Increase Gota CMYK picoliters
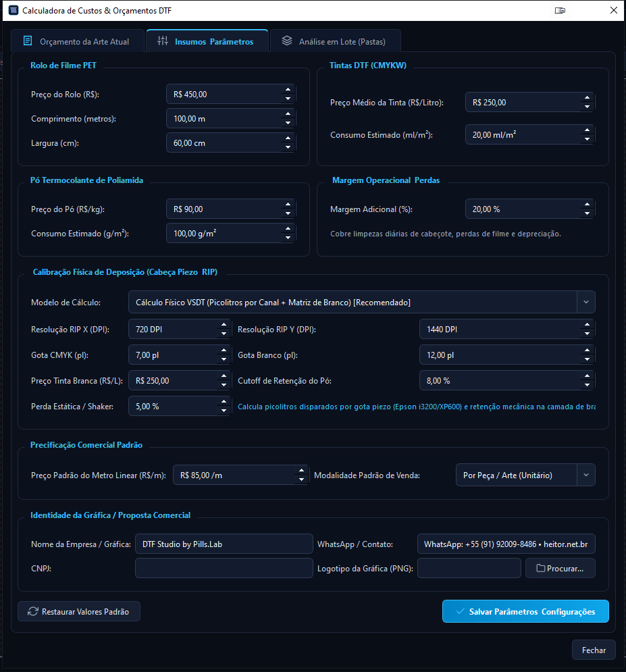Screen dimensions: 626x672 coord(224,350)
